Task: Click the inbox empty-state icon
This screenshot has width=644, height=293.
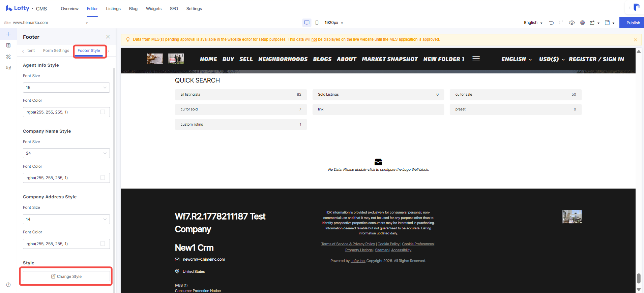Action: tap(378, 162)
